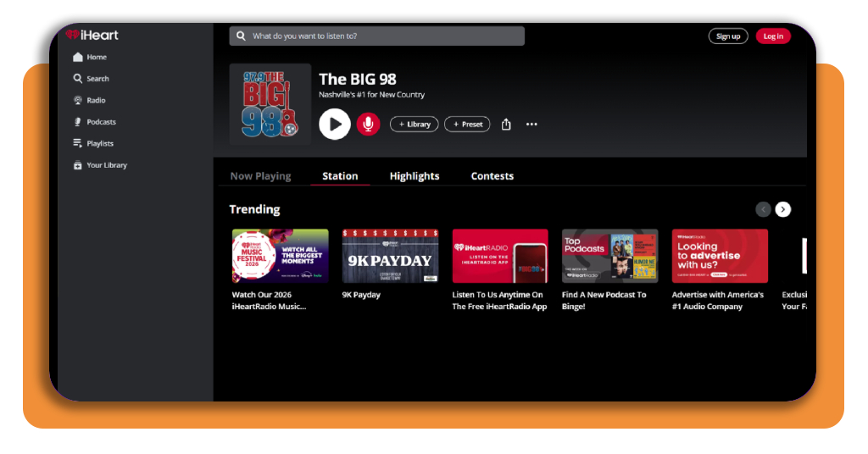Open the Contests tab
This screenshot has height=454, width=868.
pos(492,176)
